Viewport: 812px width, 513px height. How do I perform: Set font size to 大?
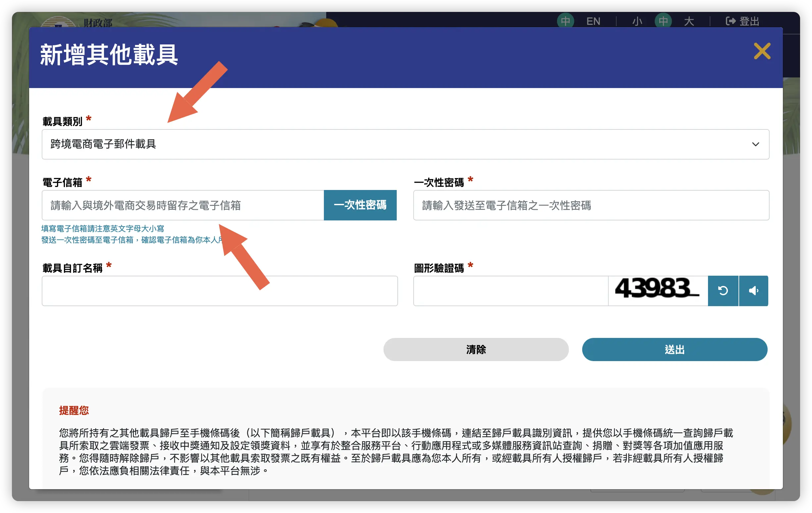coord(688,21)
